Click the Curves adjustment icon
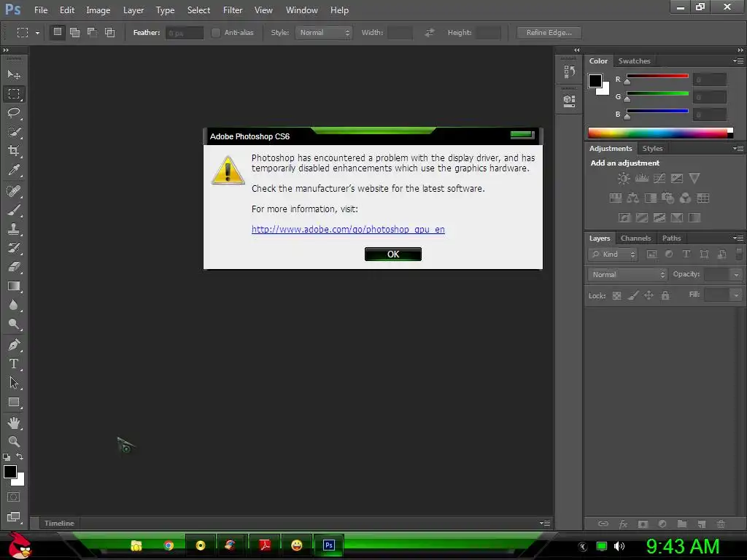The height and width of the screenshot is (560, 747). click(x=659, y=179)
